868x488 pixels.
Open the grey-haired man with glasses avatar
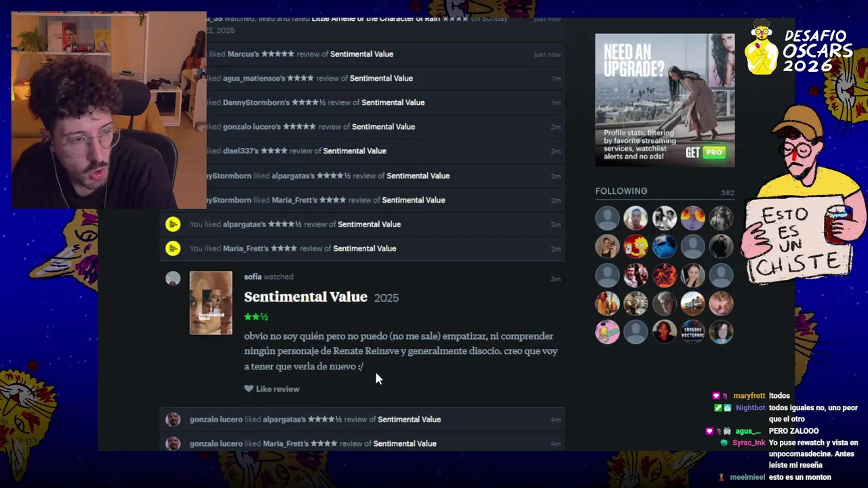665,304
